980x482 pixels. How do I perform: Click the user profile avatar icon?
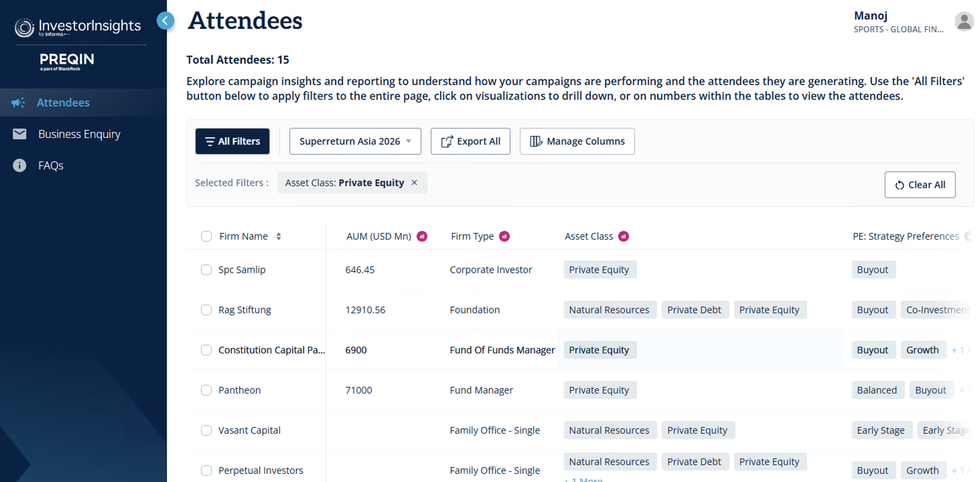click(964, 22)
